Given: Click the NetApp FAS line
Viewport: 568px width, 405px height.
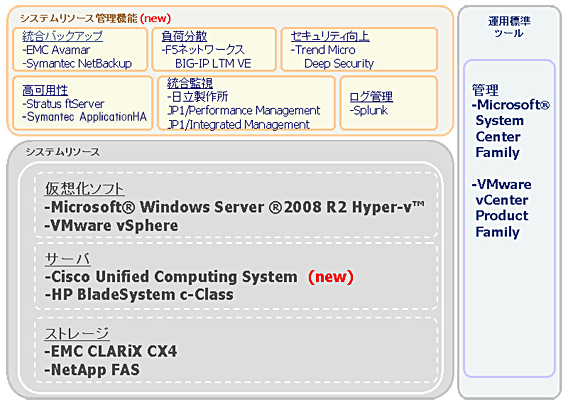Looking at the screenshot, I should tap(92, 370).
